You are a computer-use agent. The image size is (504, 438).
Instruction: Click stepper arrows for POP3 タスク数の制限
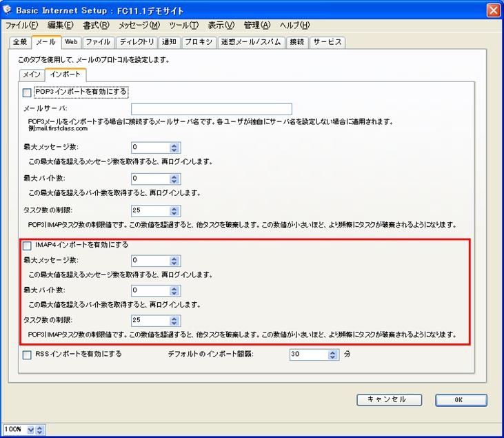[x=175, y=210]
